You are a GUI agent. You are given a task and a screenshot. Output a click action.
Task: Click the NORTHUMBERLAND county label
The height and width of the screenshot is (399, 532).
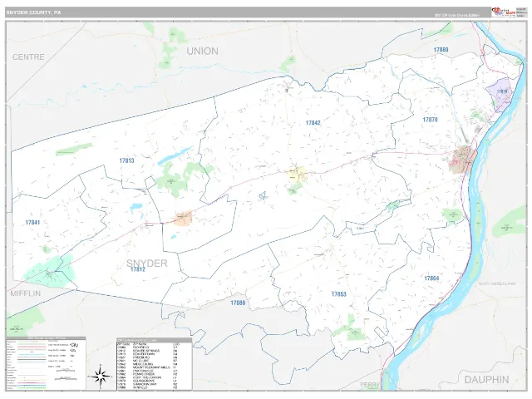[x=497, y=283]
